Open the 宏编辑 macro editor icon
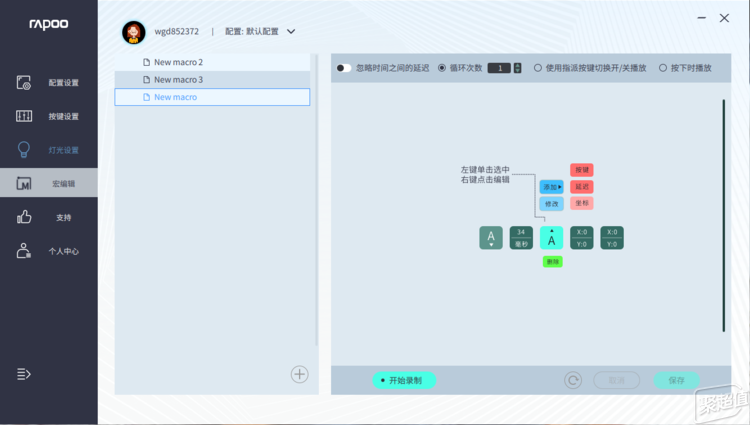The height and width of the screenshot is (425, 750). click(23, 184)
